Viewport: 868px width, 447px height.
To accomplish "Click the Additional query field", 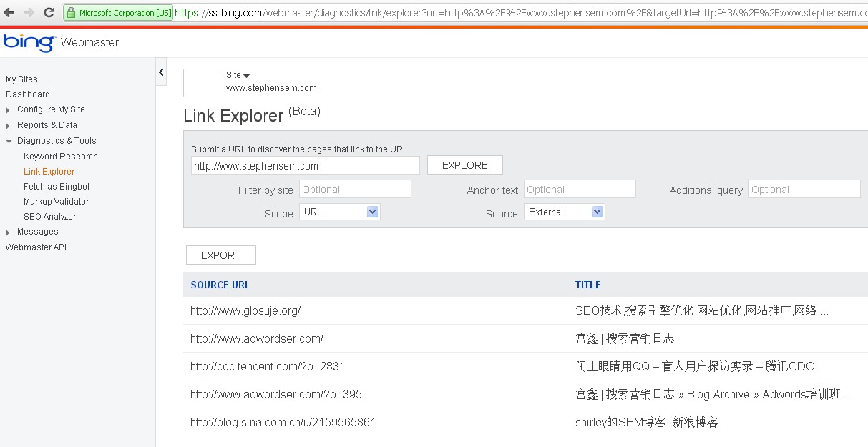I will (x=805, y=190).
